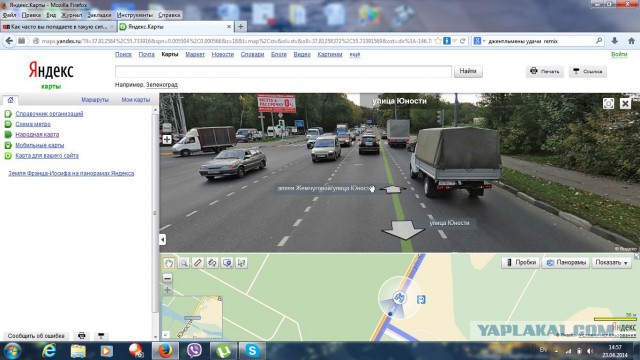Open Карта для вашего сайта link
The image size is (640, 360).
tap(47, 156)
